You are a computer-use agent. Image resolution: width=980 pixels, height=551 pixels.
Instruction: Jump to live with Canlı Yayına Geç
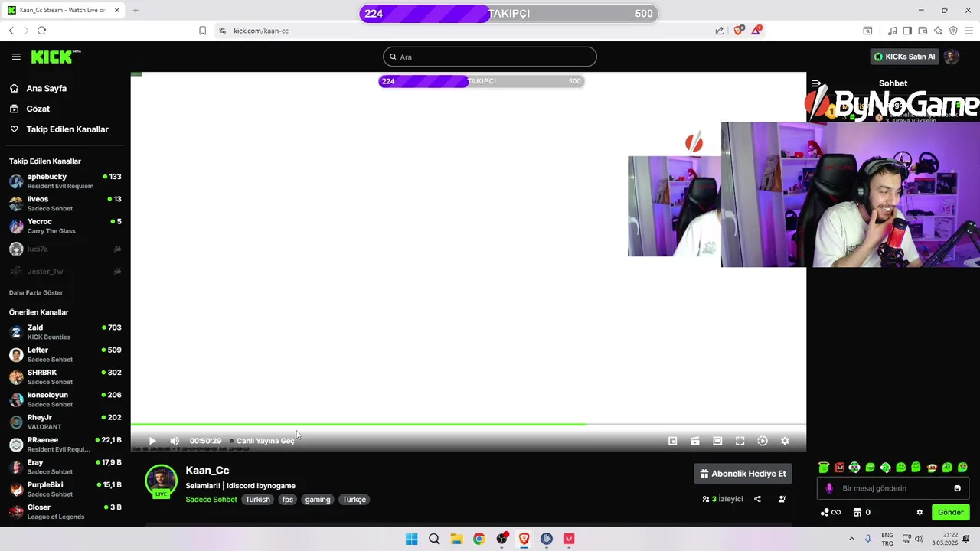click(x=263, y=441)
